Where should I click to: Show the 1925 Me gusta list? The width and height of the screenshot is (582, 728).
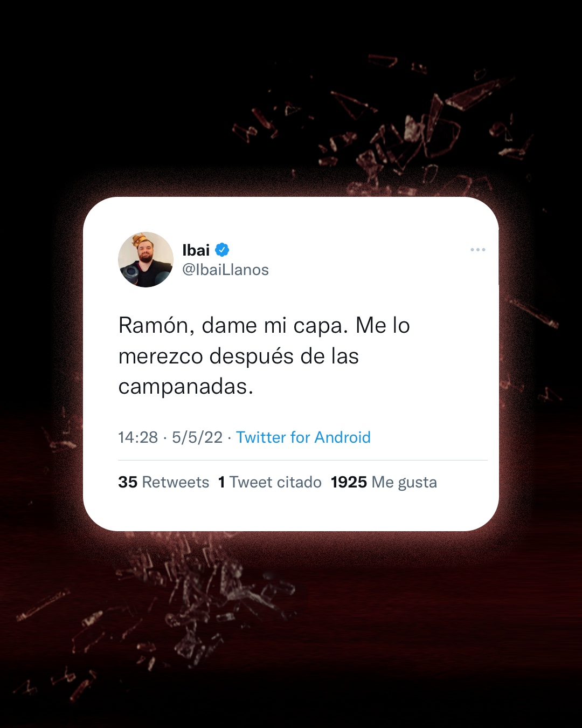[384, 482]
